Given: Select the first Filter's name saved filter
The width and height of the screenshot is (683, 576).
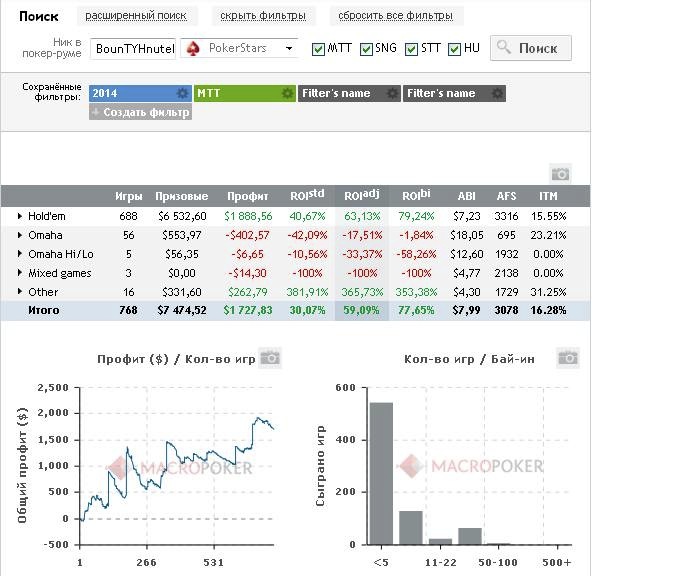Looking at the screenshot, I should (349, 93).
